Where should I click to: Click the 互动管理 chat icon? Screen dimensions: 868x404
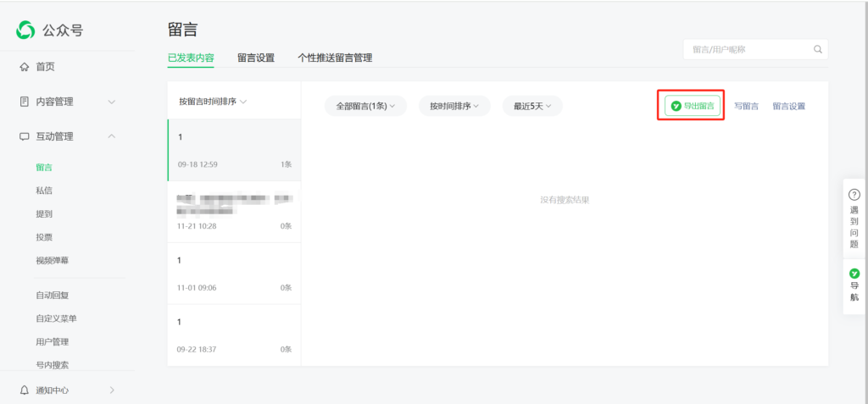[24, 136]
